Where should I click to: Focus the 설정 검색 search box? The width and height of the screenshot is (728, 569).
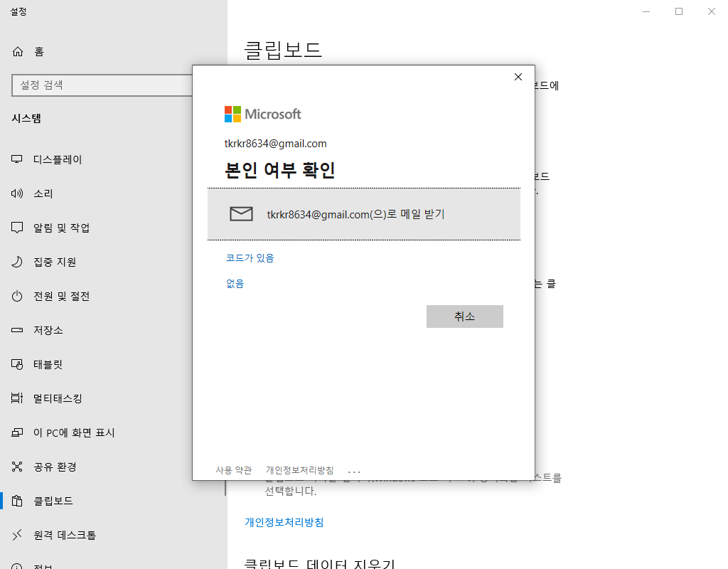coord(102,85)
